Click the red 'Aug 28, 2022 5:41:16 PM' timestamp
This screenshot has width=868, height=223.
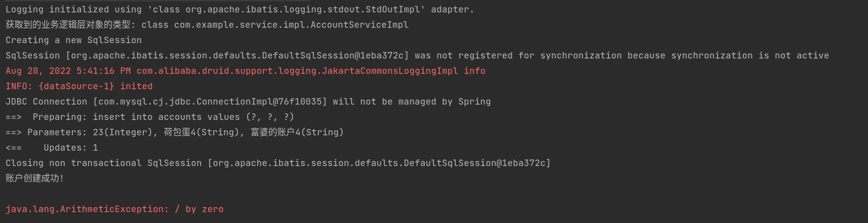pyautogui.click(x=68, y=71)
